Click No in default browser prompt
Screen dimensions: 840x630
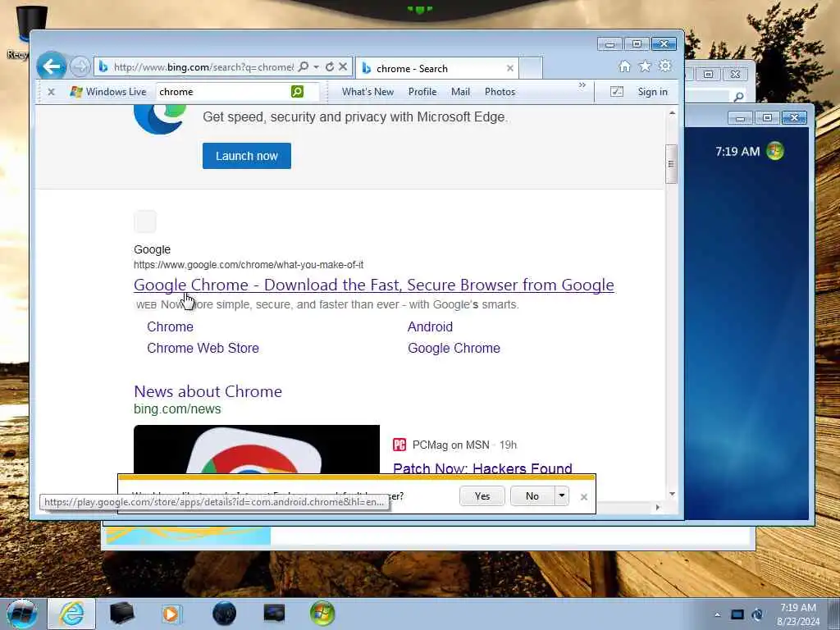[x=532, y=496]
